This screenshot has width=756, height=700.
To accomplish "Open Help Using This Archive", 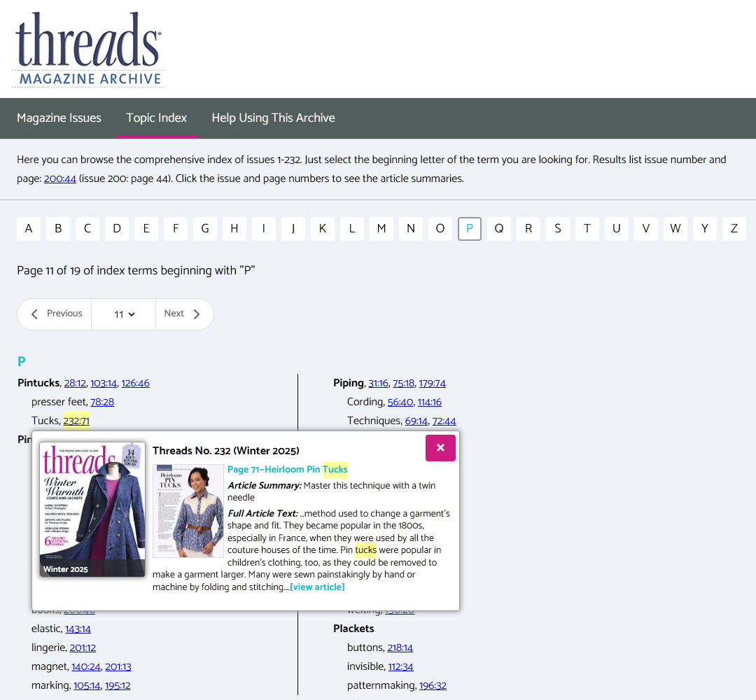I will click(273, 118).
